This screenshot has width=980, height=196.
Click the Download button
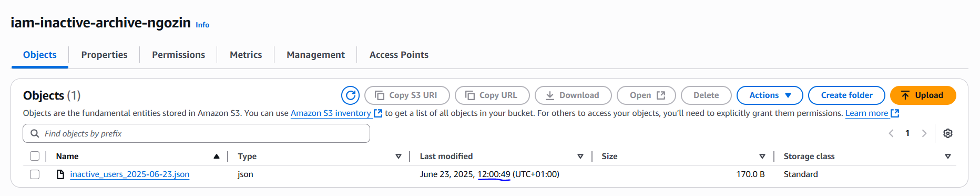point(573,95)
